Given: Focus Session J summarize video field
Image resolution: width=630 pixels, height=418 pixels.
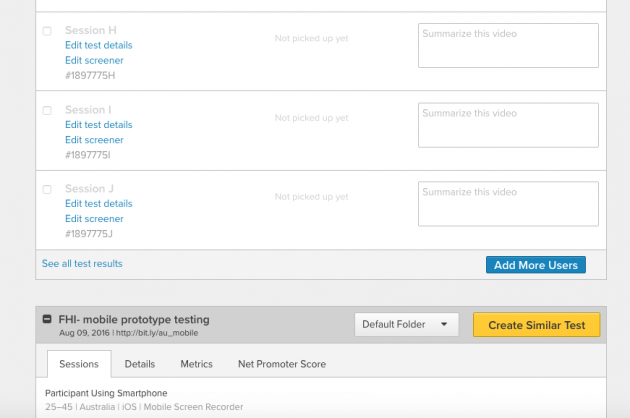Looking at the screenshot, I should click(508, 204).
